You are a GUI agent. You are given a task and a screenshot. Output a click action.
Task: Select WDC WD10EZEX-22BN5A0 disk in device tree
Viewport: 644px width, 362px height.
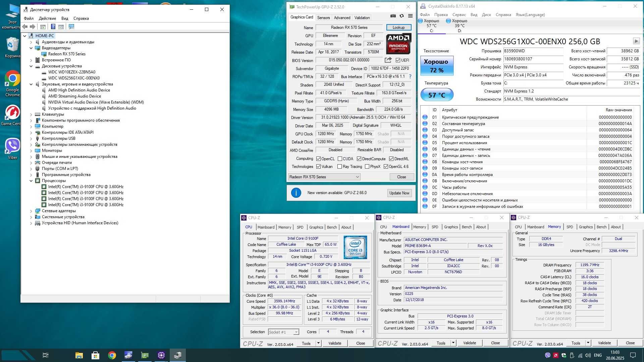pos(71,72)
